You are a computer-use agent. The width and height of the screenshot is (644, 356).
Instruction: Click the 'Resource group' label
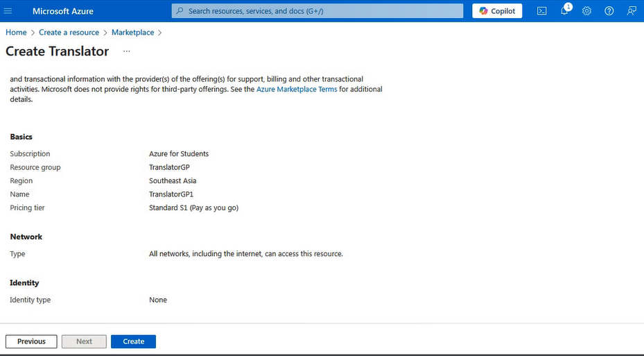[x=35, y=167]
